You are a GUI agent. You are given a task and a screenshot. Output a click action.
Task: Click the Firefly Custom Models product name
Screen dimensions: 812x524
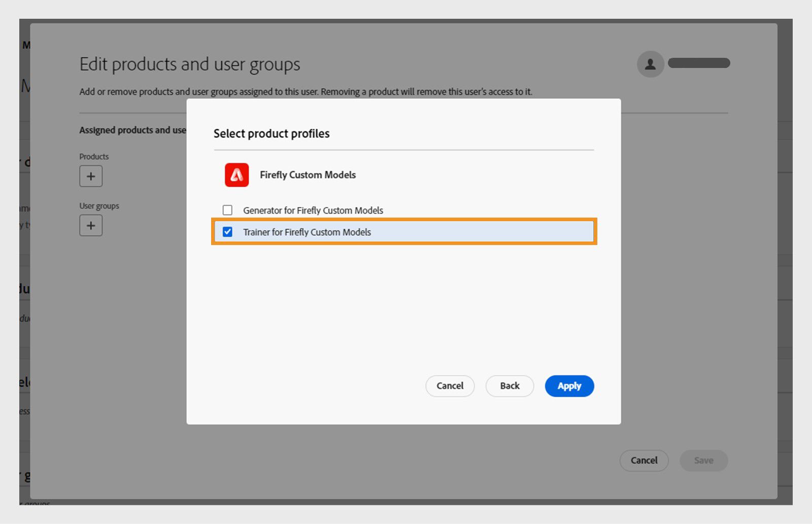click(x=308, y=175)
